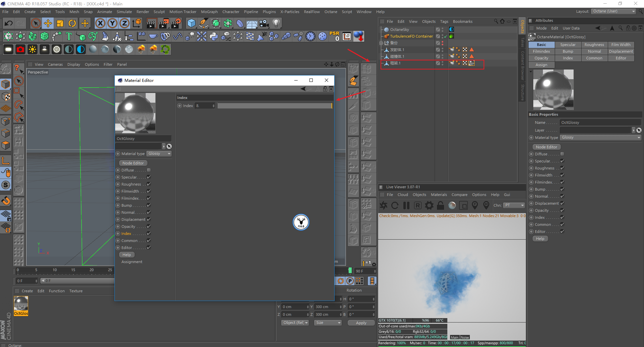Click the Octane sun light icon

tap(33, 49)
